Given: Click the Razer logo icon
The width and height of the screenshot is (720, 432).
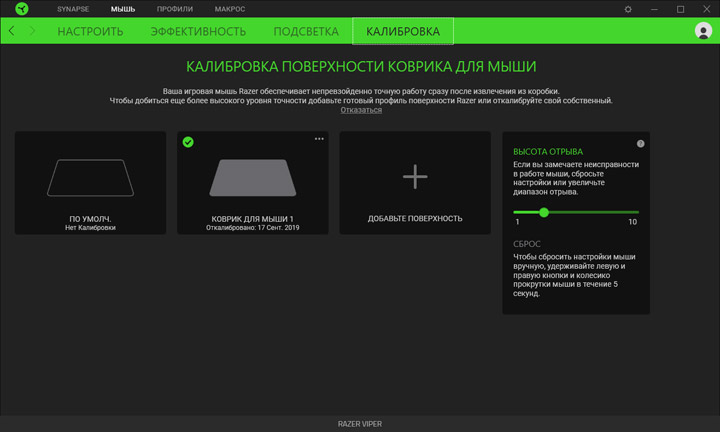Looking at the screenshot, I should click(x=22, y=9).
